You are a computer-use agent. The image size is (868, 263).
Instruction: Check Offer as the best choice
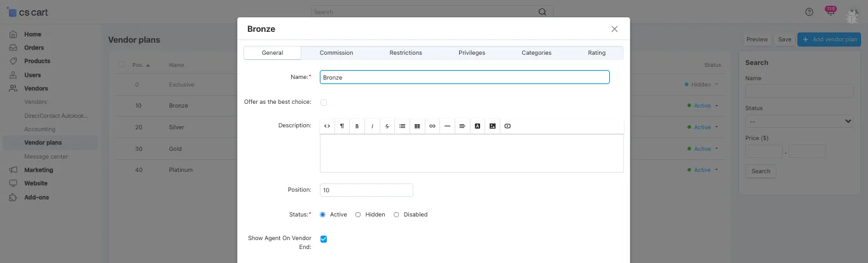tap(324, 102)
